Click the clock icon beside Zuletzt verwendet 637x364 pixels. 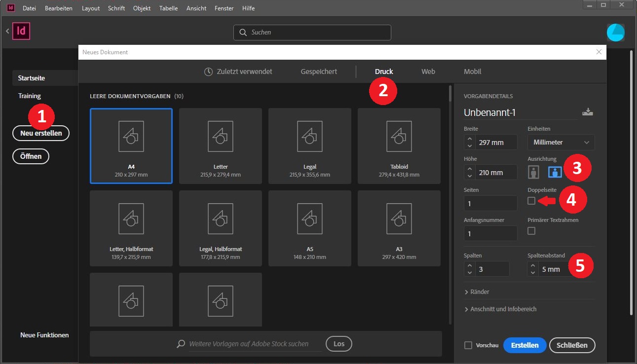point(208,72)
